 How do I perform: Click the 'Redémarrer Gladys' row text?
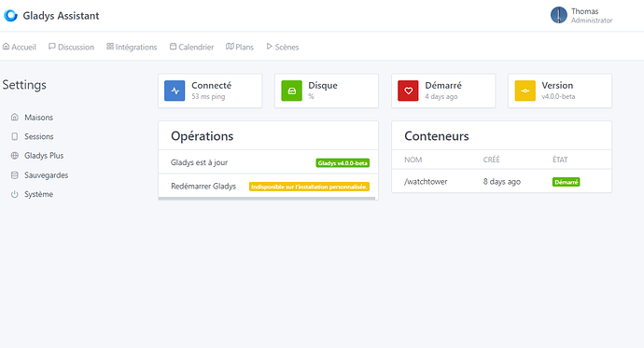pyautogui.click(x=203, y=187)
